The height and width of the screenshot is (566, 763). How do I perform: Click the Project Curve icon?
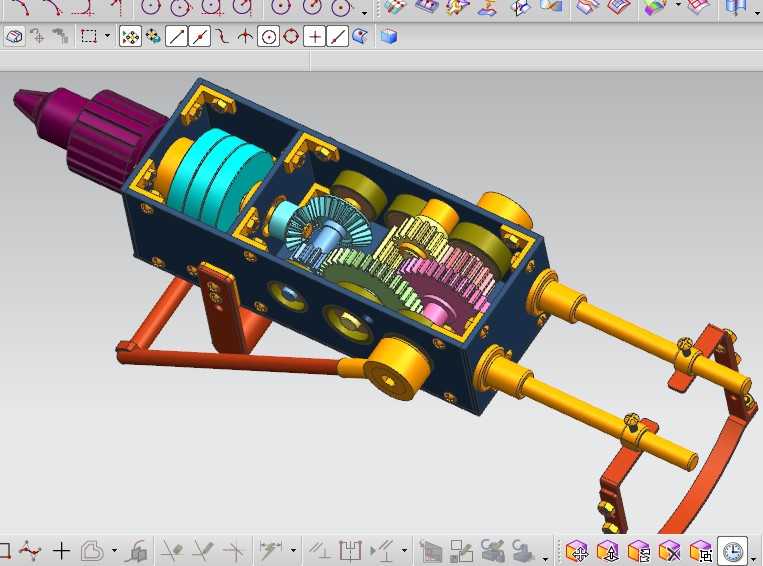136,551
